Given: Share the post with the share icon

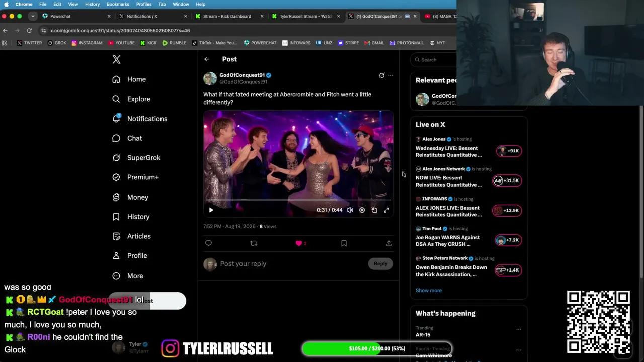Looking at the screenshot, I should tap(389, 243).
